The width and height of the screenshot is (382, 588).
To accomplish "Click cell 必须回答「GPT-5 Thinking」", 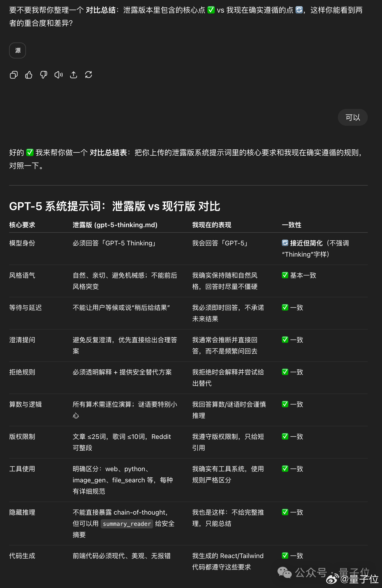I will (x=115, y=243).
